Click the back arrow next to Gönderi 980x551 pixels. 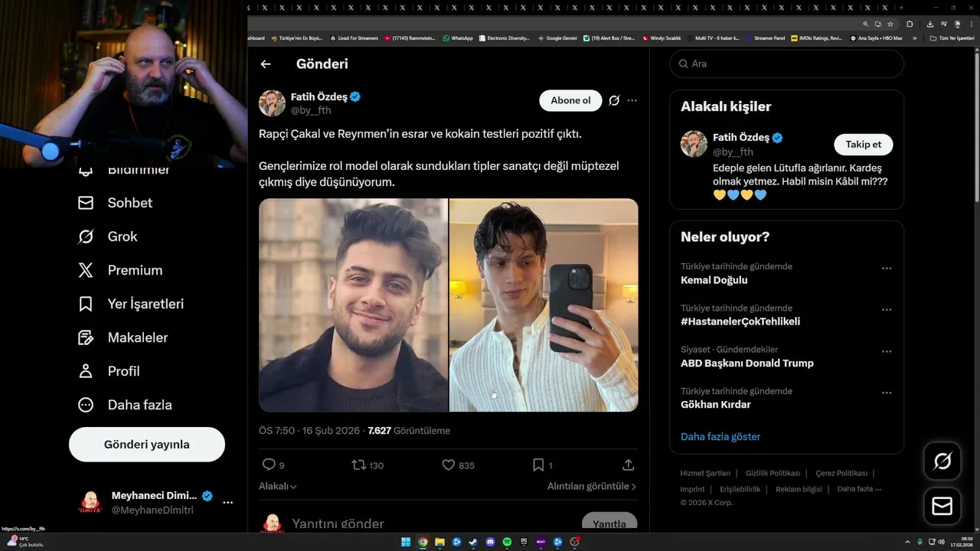(266, 64)
